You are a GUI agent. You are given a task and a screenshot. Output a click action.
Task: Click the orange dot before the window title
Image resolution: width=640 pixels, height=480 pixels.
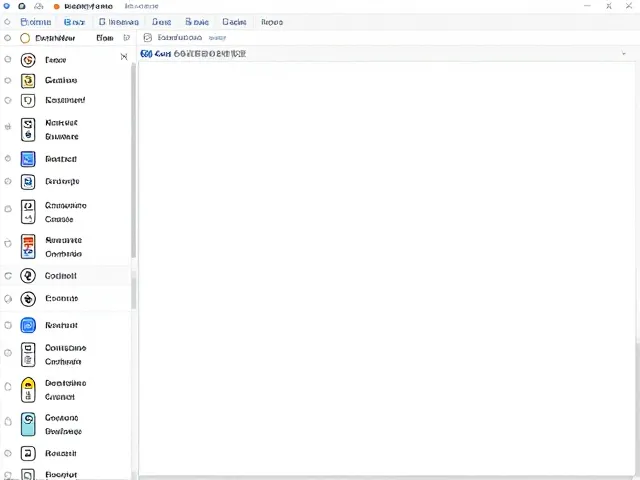[x=57, y=7]
